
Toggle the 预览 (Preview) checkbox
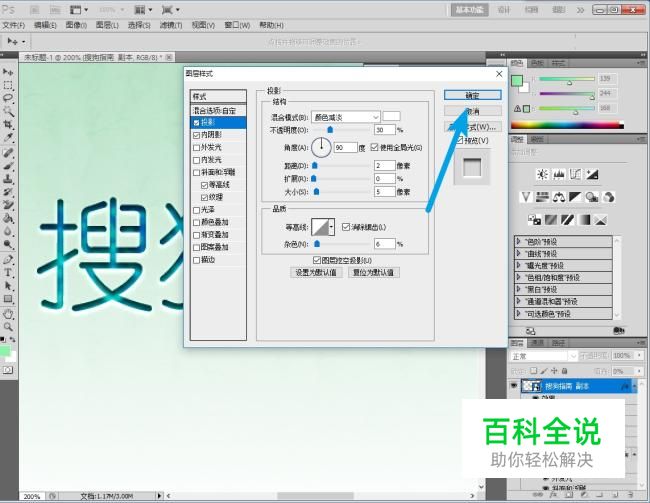[x=460, y=141]
